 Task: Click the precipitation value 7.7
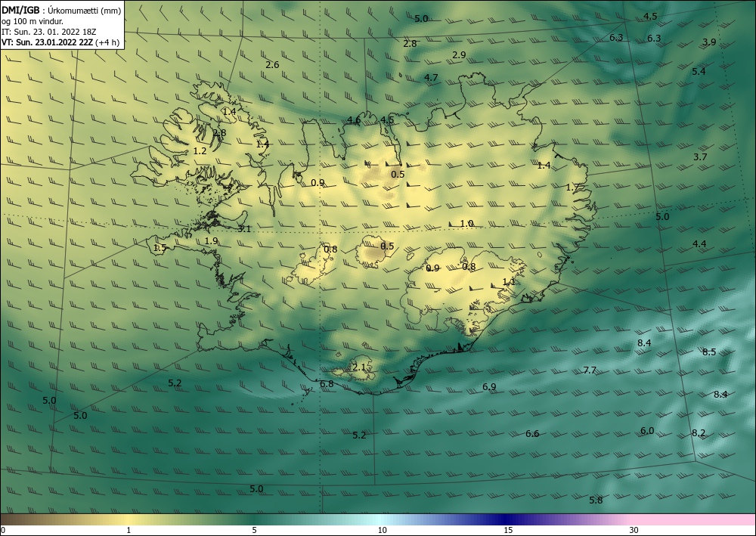click(590, 370)
